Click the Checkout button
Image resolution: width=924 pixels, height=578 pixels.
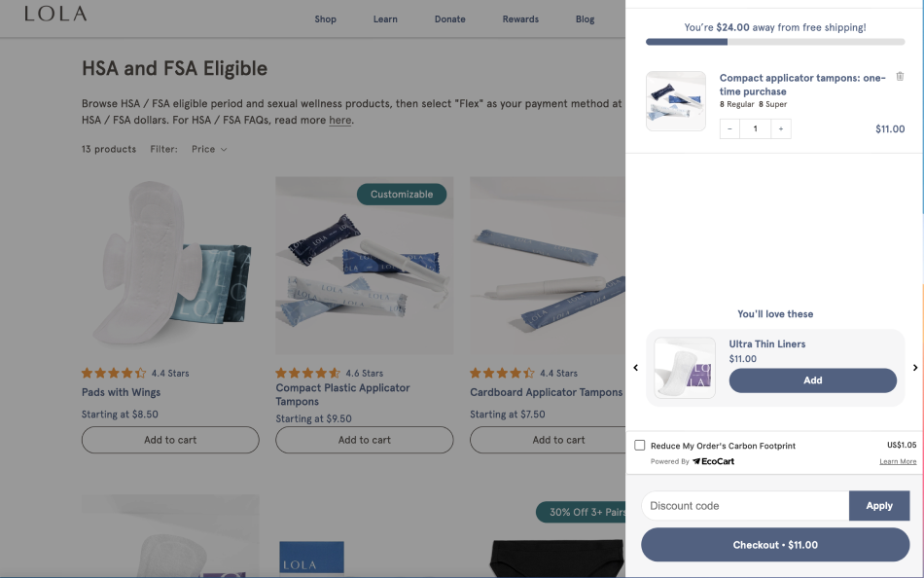[775, 545]
